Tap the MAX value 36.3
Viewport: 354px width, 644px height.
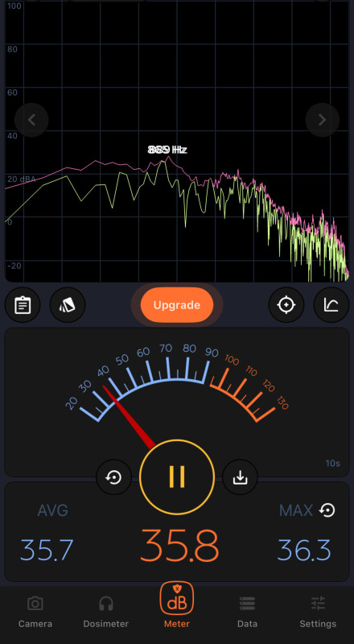[x=304, y=551]
